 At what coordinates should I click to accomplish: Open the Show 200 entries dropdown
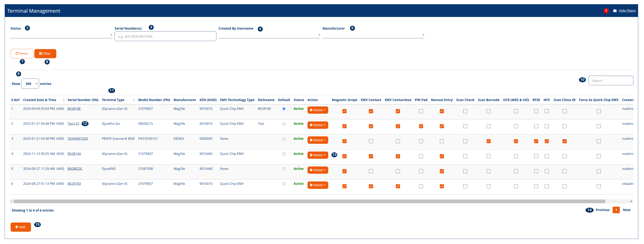coord(30,84)
